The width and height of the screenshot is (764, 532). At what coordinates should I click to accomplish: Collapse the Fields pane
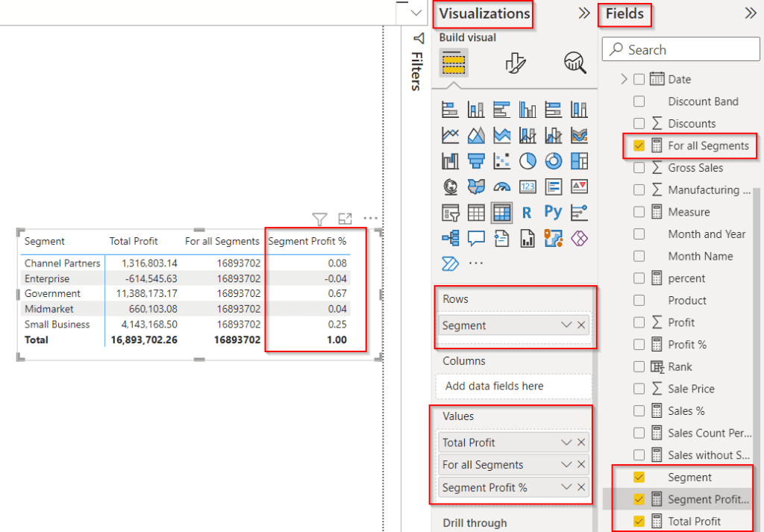751,13
